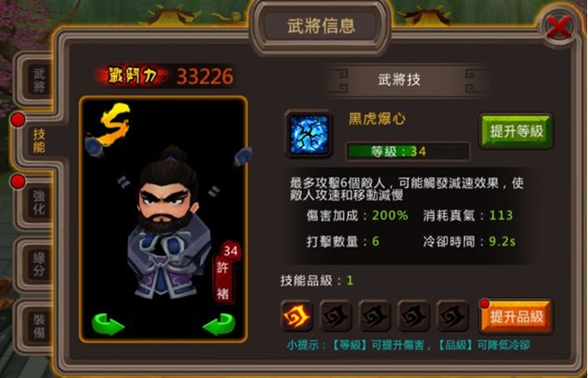Viewport: 588px width, 378px height.
Task: Click the 許褚 level 34 name tag
Action: pyautogui.click(x=227, y=274)
